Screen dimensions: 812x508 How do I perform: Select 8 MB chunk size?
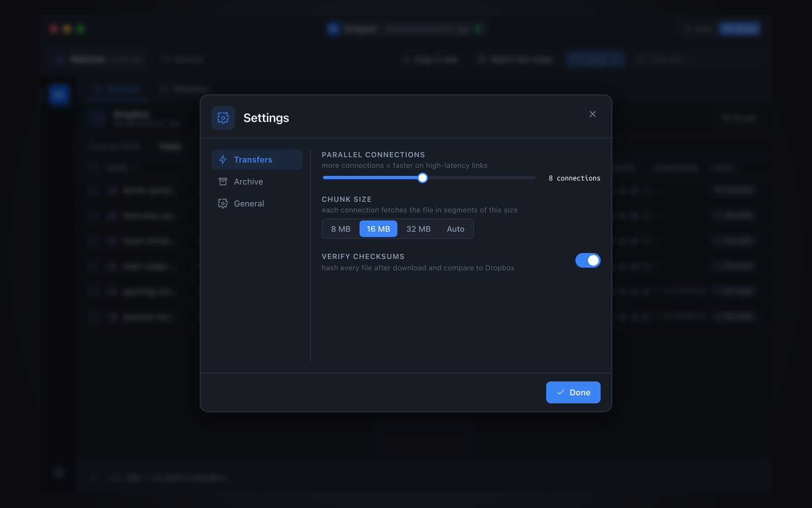pos(341,229)
